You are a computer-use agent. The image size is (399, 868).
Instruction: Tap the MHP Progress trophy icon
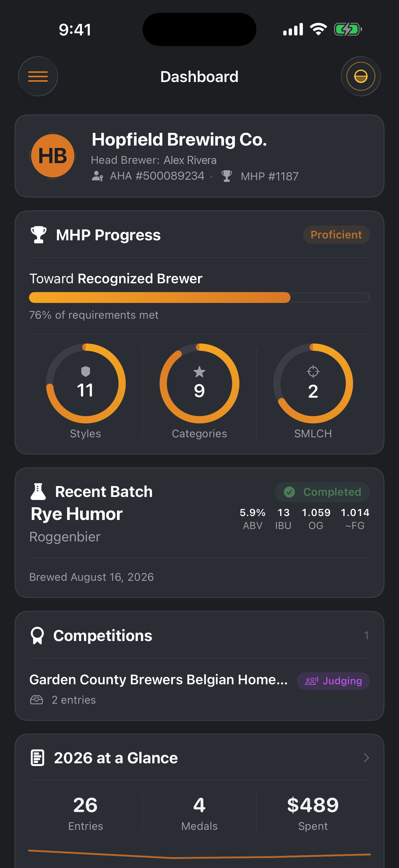tap(39, 235)
